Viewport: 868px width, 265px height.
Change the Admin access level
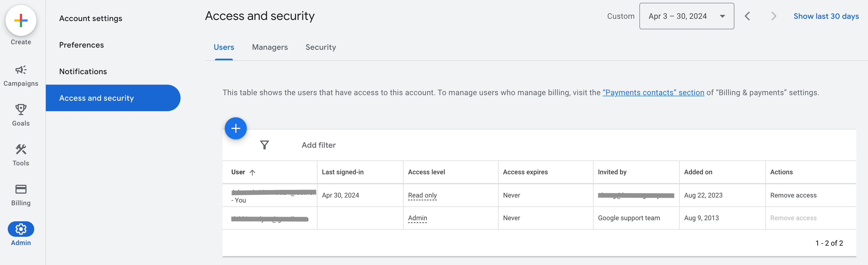pyautogui.click(x=417, y=218)
